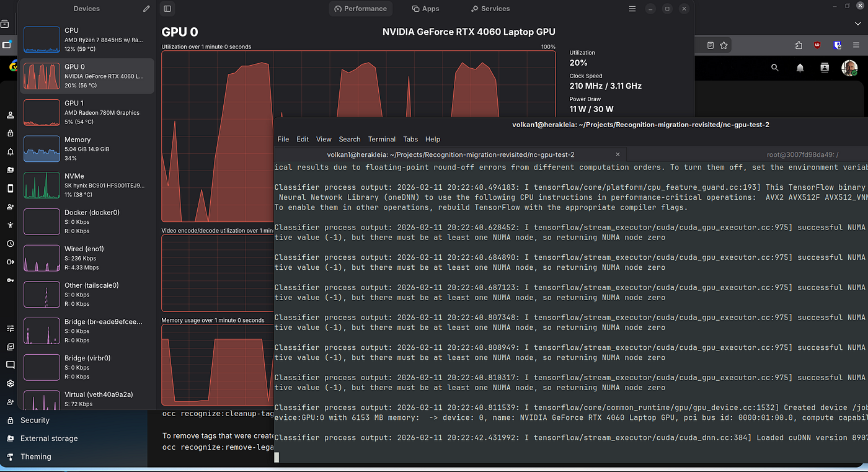Open the terminal File menu

[283, 139]
